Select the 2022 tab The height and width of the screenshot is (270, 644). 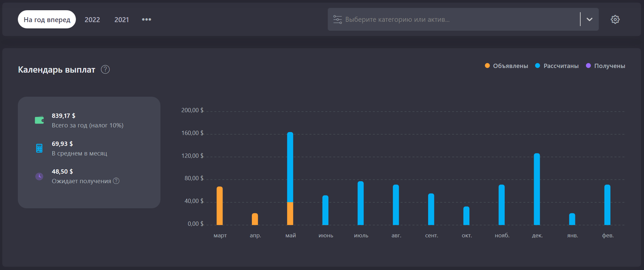click(92, 19)
